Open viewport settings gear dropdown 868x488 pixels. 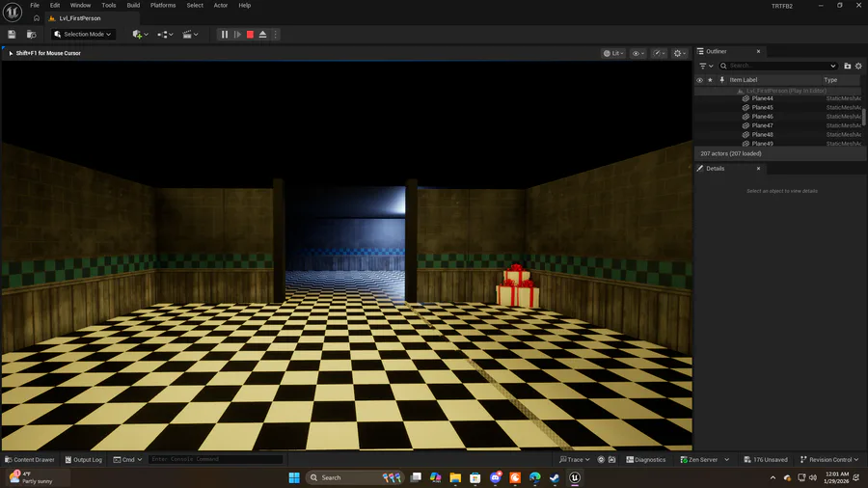tap(680, 53)
